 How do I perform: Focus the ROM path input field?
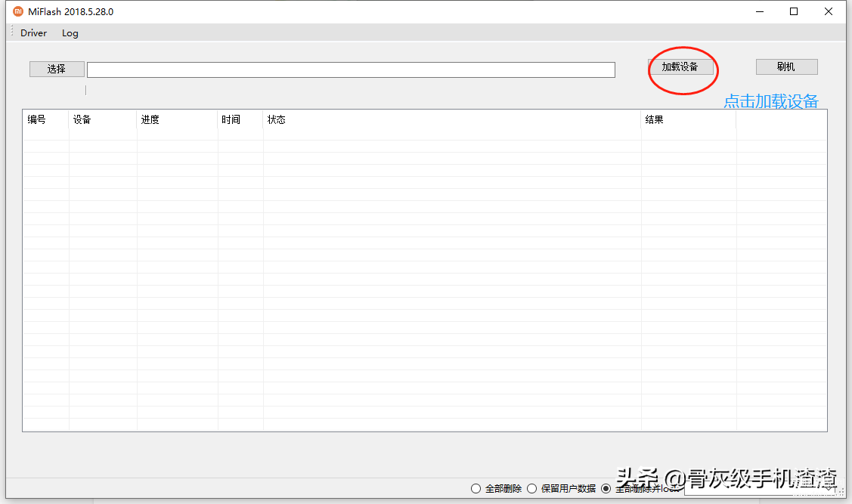click(x=351, y=70)
